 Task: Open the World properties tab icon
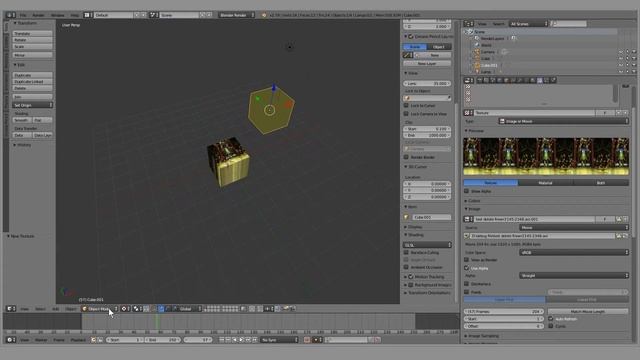tap(500, 80)
